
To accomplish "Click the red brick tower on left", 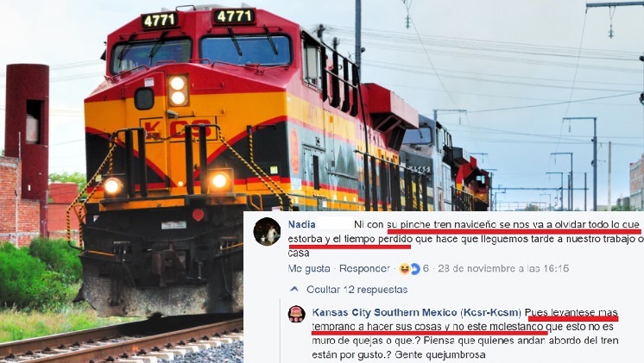I will click(27, 131).
